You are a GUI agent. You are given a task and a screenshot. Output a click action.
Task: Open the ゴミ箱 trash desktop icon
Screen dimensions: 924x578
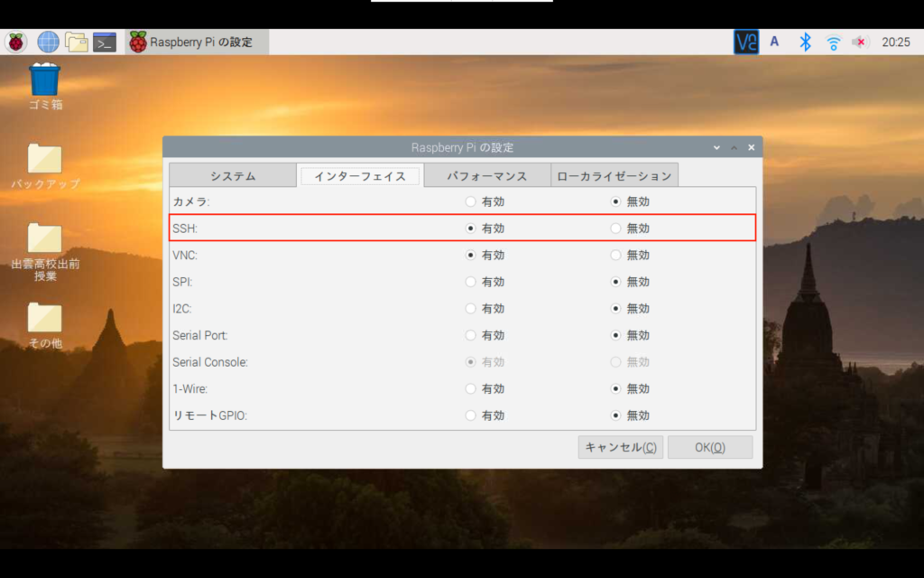[45, 81]
